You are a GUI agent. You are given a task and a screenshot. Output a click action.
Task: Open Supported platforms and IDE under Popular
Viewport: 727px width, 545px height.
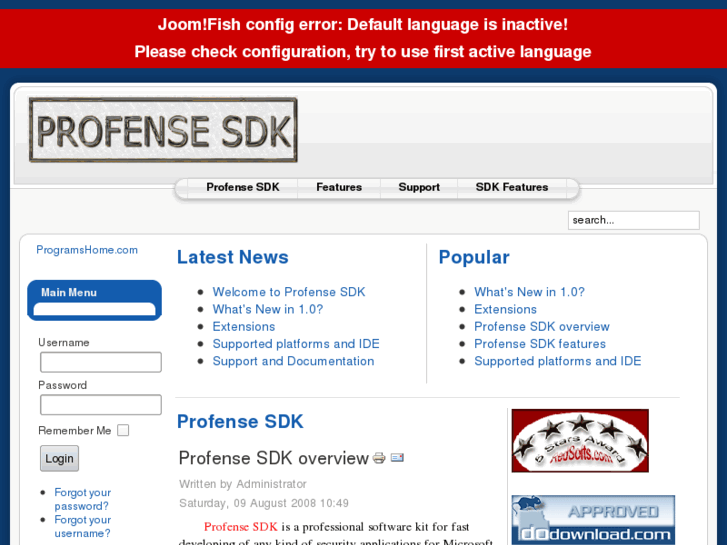(x=557, y=361)
